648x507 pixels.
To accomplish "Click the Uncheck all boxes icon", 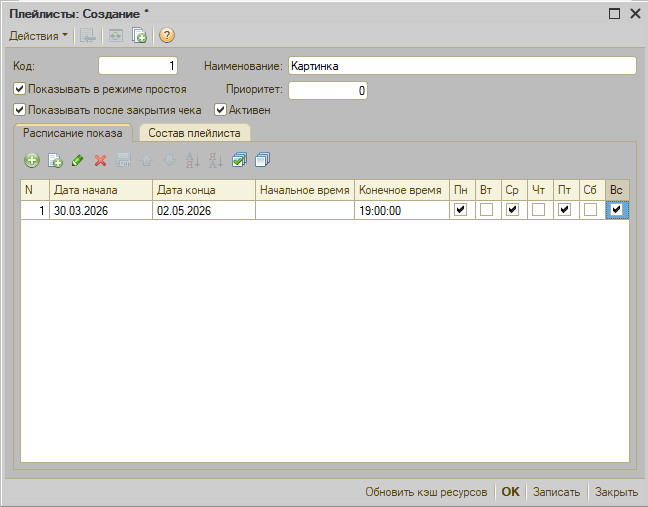I will point(262,160).
